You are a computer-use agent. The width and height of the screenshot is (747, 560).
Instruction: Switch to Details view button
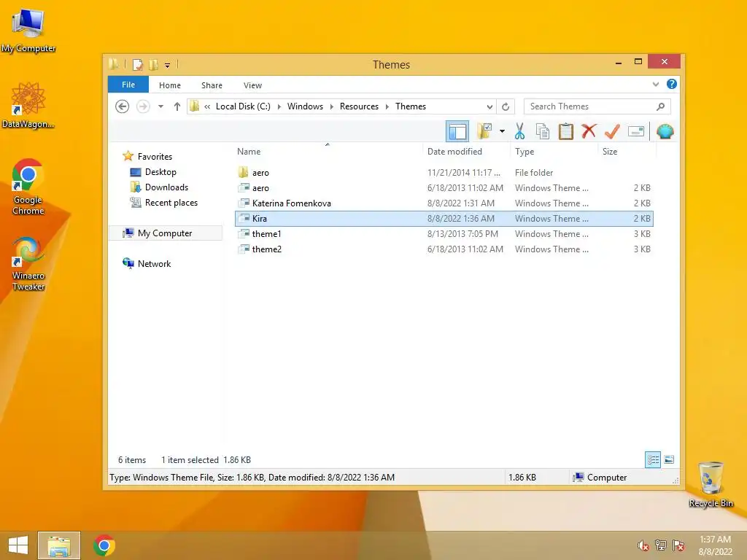coord(653,459)
